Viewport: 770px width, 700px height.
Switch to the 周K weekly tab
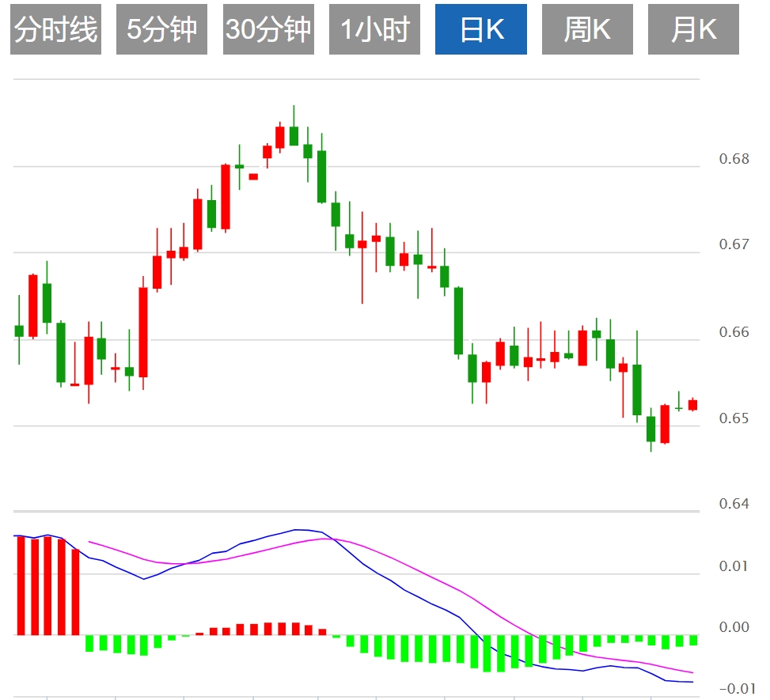[x=587, y=29]
